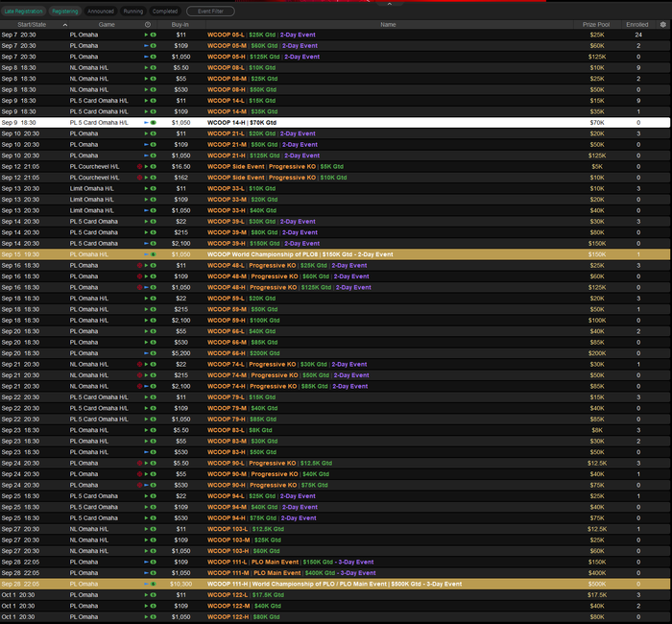The image size is (672, 624).
Task: Click the blue flag icon in WCOOP 83-H row
Action: click(x=146, y=452)
